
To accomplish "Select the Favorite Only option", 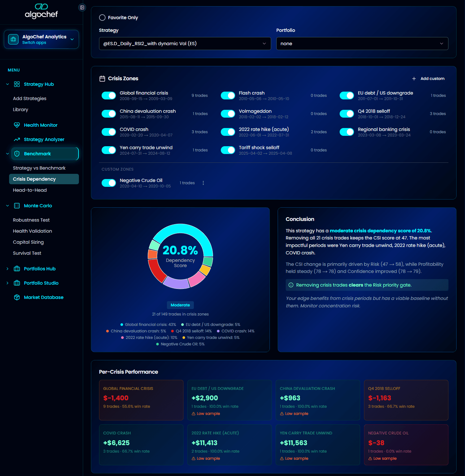I will [102, 18].
